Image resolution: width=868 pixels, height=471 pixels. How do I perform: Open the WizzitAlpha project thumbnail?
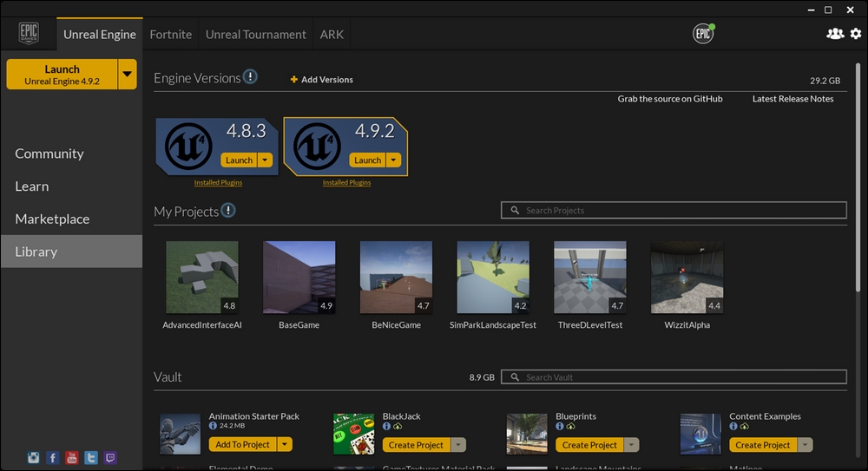[687, 278]
